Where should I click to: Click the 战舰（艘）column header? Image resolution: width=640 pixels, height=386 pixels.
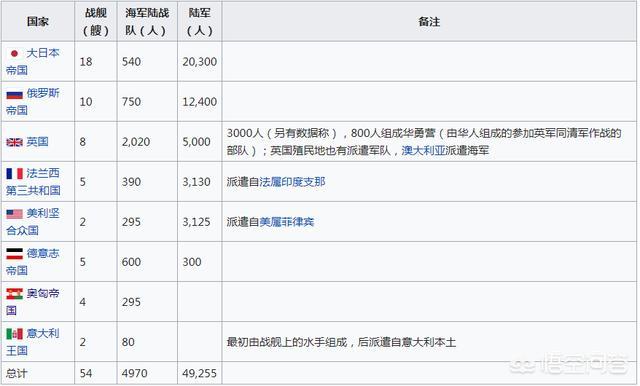click(x=96, y=22)
